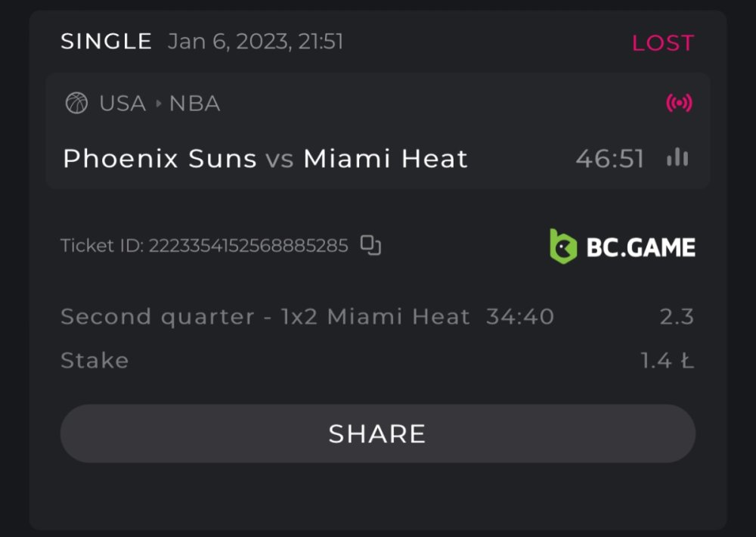Click the Phoenix Suns team name

pos(160,159)
